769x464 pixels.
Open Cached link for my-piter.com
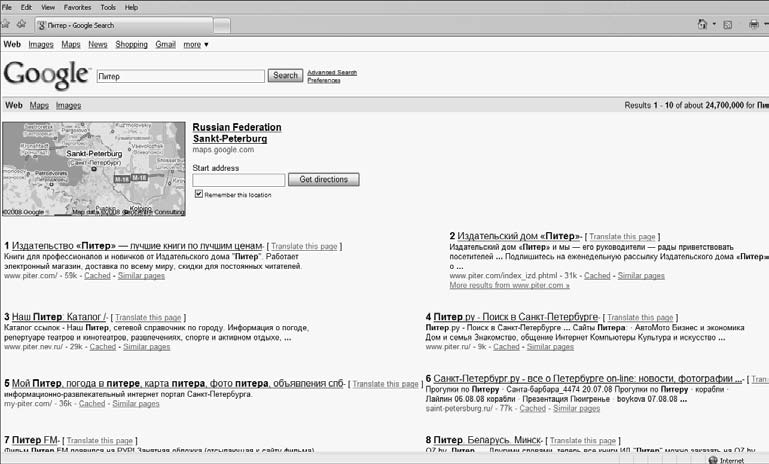tap(92, 404)
